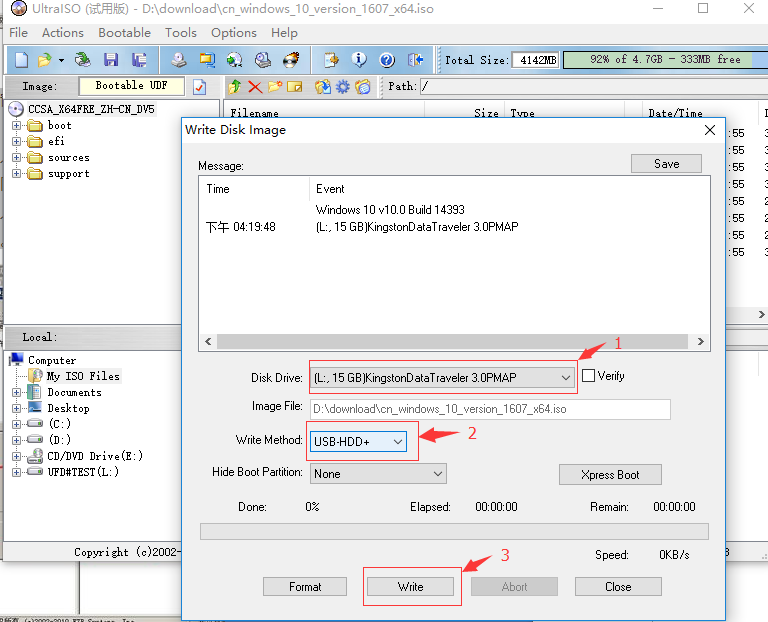Select My ISO Files in Local tree
Image resolution: width=768 pixels, height=622 pixels.
tap(83, 376)
